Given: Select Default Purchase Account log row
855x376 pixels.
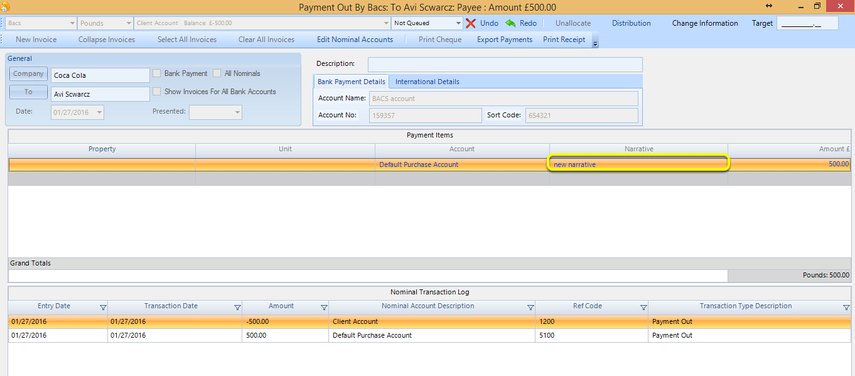Looking at the screenshot, I should point(429,336).
